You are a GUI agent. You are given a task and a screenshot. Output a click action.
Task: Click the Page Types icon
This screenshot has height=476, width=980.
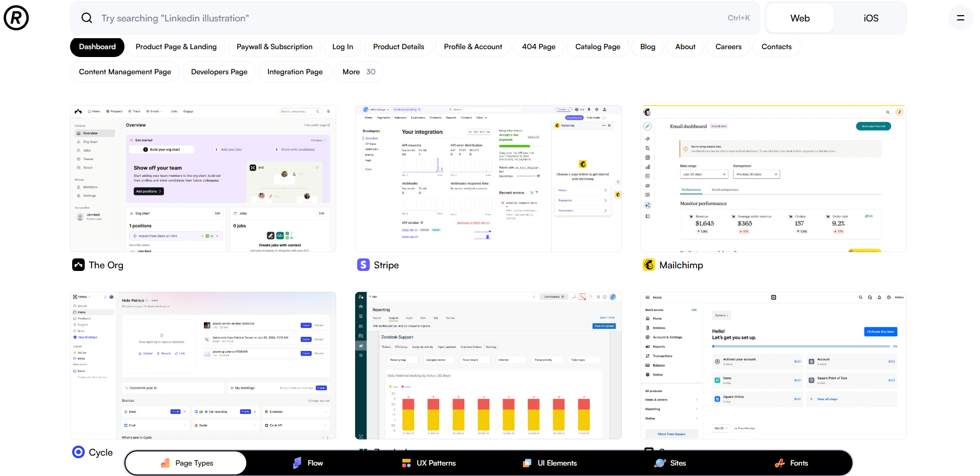tap(165, 463)
